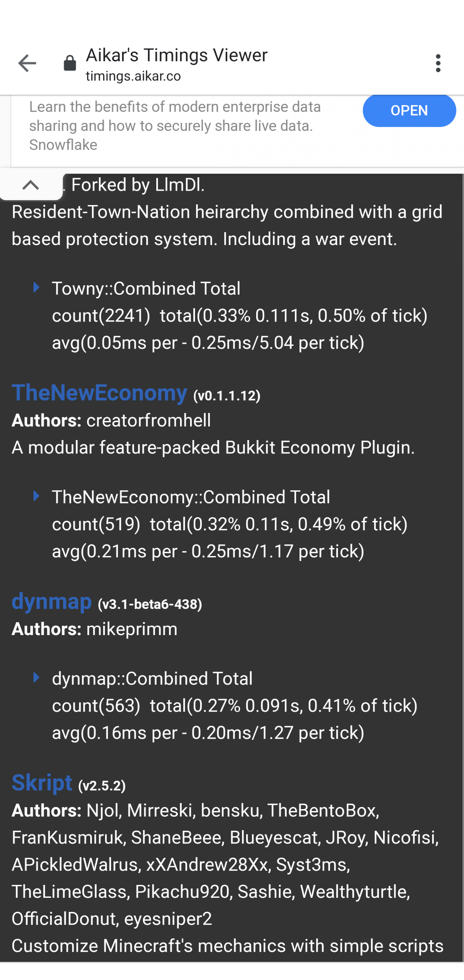Select the Aikar's Timings Viewer title
464x980 pixels.
(x=176, y=55)
